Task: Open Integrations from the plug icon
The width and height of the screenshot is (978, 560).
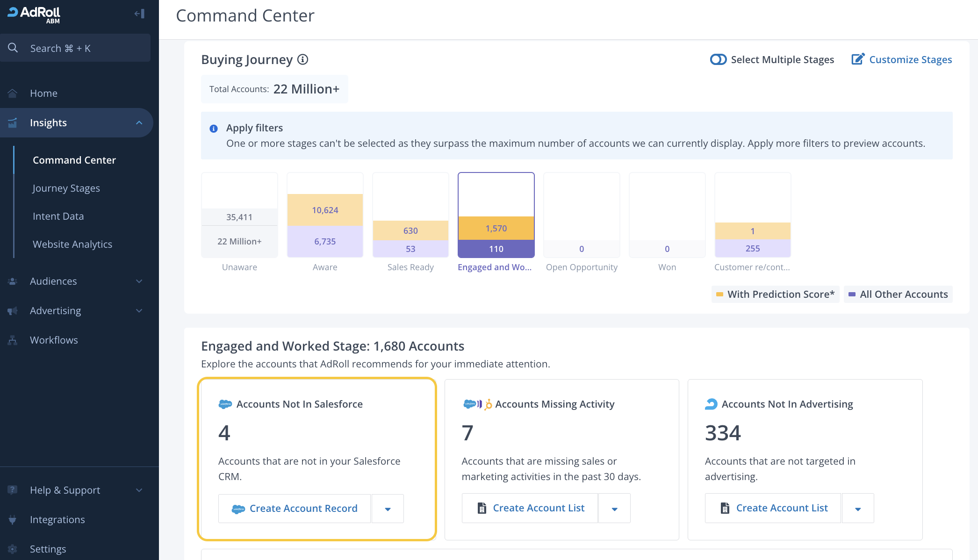Action: click(13, 520)
